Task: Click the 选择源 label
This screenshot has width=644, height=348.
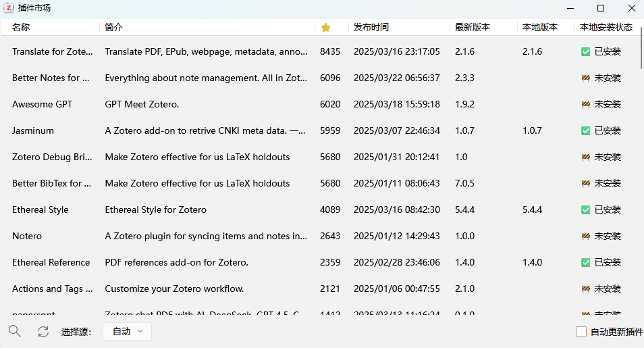Action: click(76, 332)
